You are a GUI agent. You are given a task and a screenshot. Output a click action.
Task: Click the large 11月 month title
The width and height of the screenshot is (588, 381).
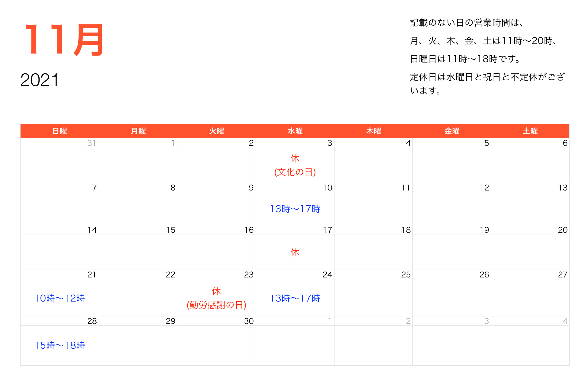click(64, 40)
